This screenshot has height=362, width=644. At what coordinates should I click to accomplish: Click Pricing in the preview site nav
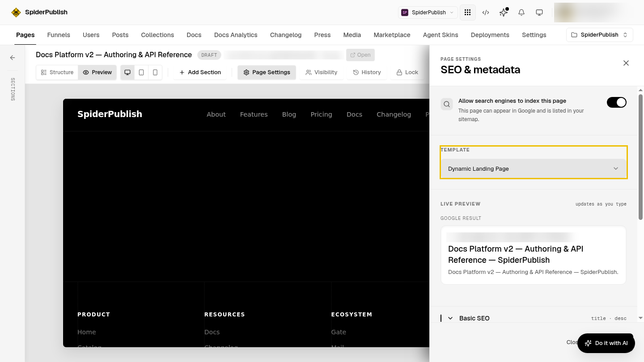(x=321, y=114)
